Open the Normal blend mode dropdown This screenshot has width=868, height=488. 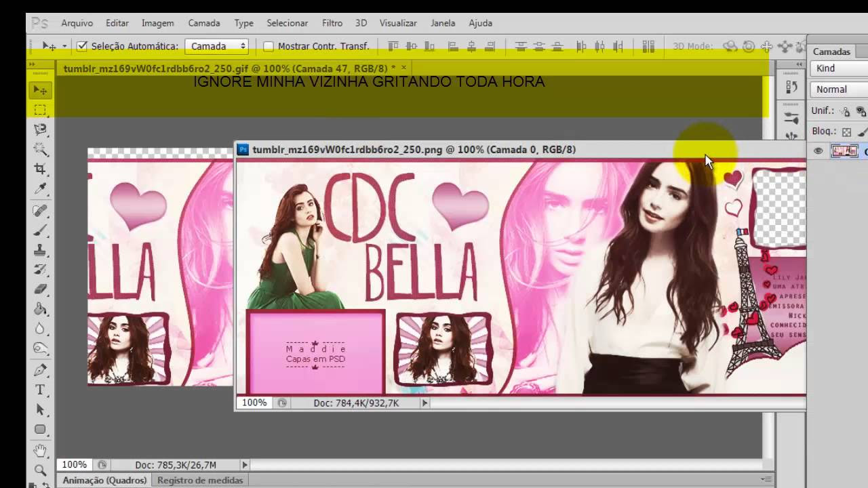point(840,89)
